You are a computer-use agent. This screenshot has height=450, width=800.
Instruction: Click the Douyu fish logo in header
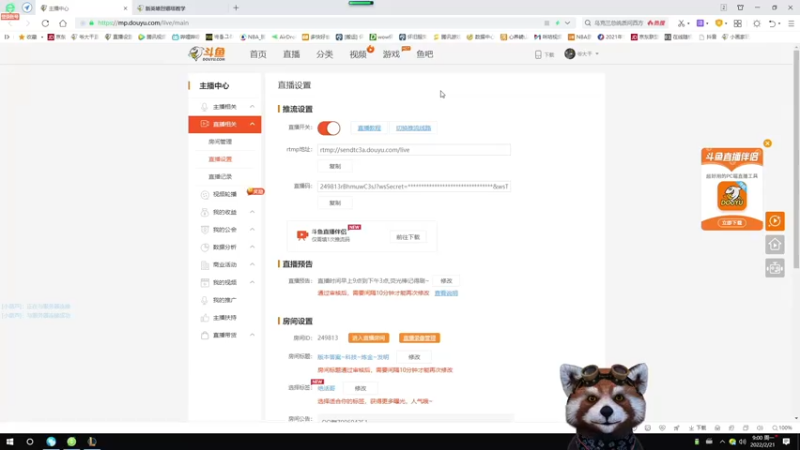[207, 54]
